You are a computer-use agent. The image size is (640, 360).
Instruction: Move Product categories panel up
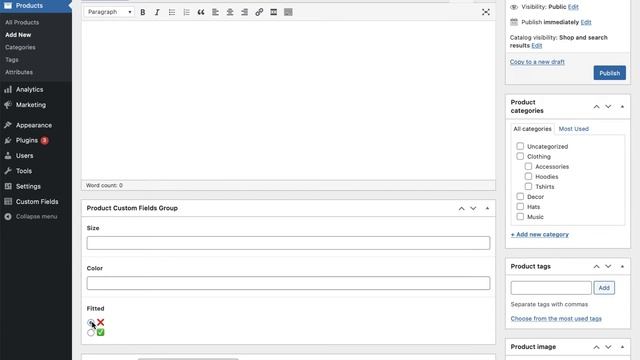tap(596, 107)
